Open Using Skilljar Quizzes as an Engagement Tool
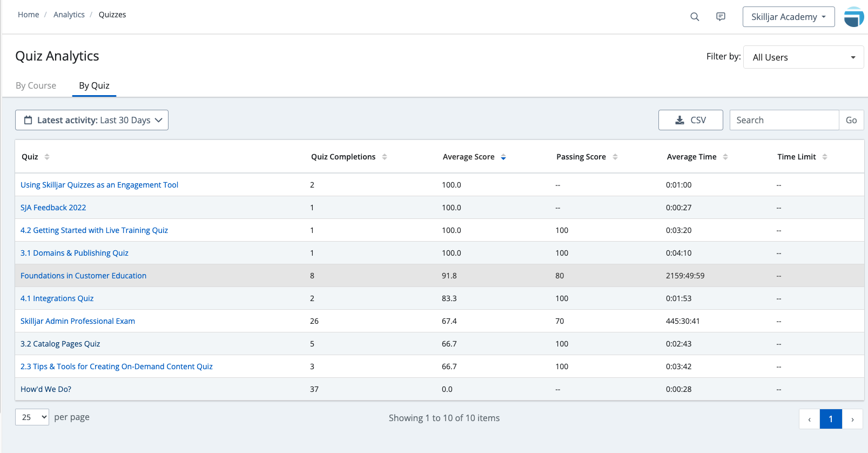The image size is (868, 453). click(99, 185)
